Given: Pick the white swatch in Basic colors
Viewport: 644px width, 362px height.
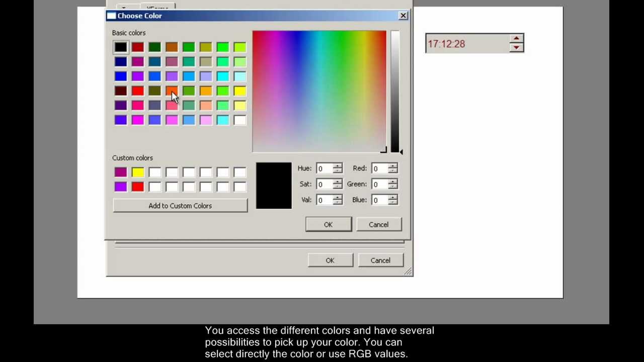Looking at the screenshot, I should (239, 120).
